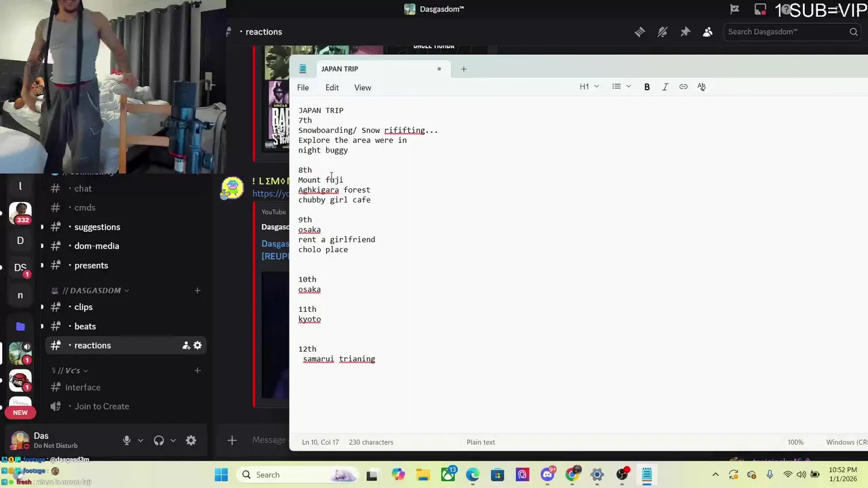868x488 pixels.
Task: Open Discord user settings gear
Action: [x=191, y=441]
